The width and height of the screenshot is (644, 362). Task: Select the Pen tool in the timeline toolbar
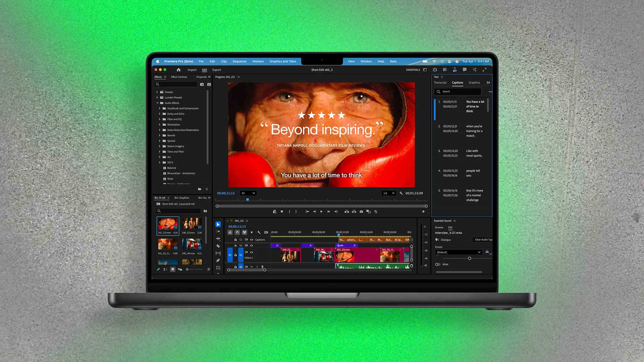[218, 260]
